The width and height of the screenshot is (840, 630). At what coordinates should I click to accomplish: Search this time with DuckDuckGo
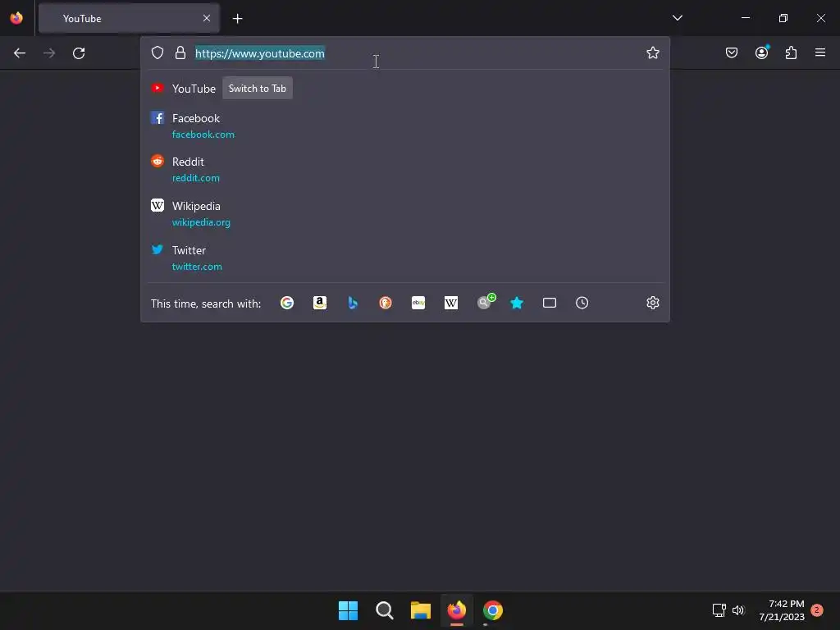386,303
